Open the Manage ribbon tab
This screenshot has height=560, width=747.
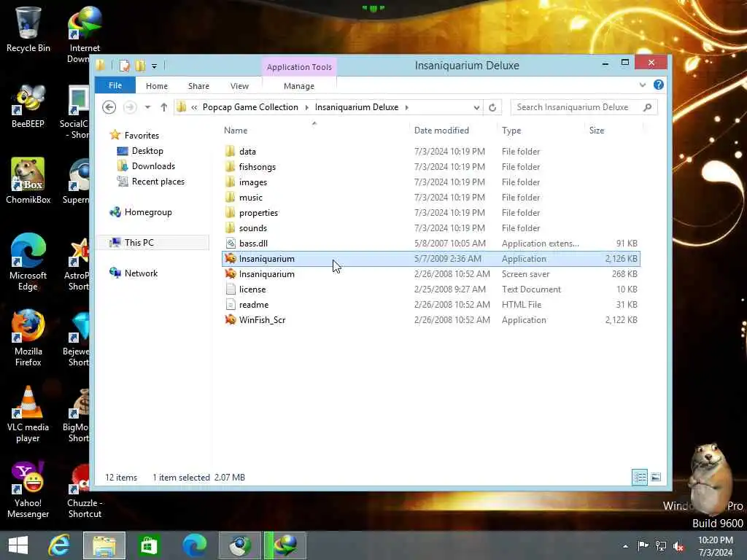click(x=298, y=86)
